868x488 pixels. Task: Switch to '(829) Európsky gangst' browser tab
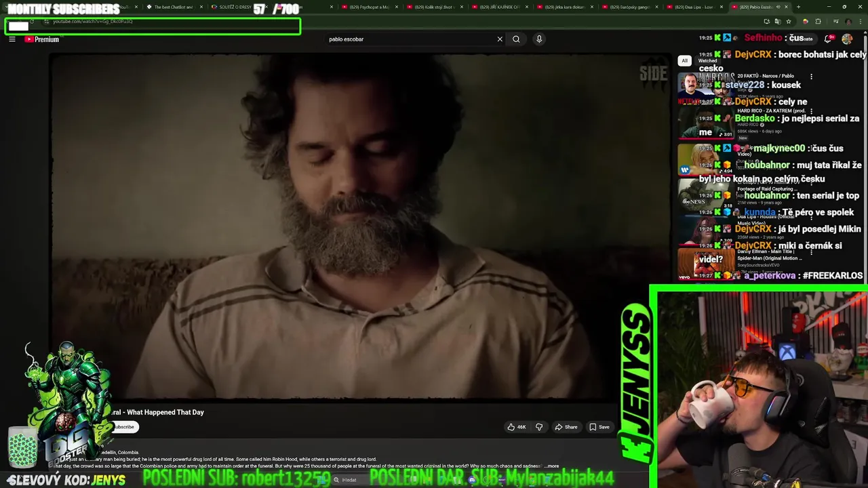click(629, 7)
